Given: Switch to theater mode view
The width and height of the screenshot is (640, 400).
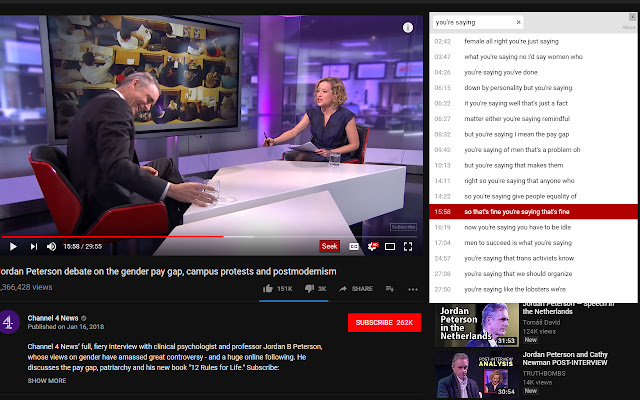Looking at the screenshot, I should (x=392, y=246).
